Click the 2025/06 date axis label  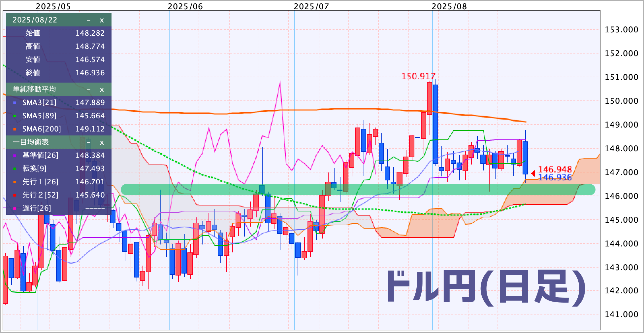[x=185, y=6]
